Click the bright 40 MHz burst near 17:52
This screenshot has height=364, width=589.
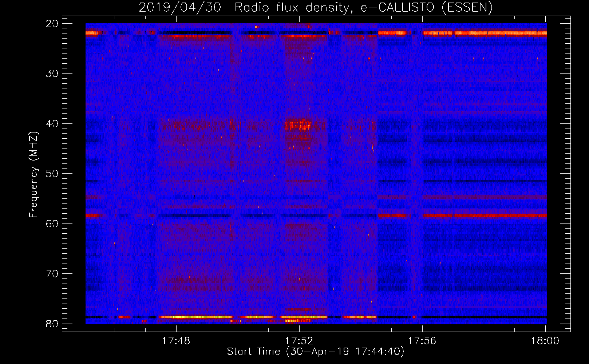pyautogui.click(x=298, y=124)
